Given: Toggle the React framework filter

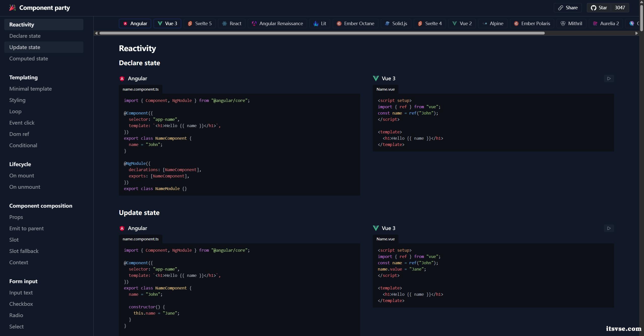Looking at the screenshot, I should point(231,23).
